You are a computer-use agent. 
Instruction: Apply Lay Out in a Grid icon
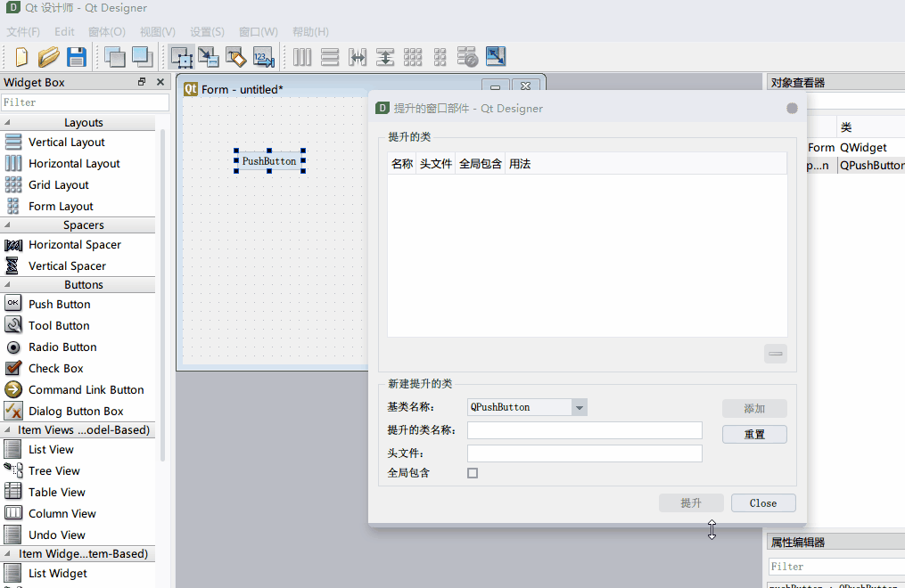click(413, 57)
